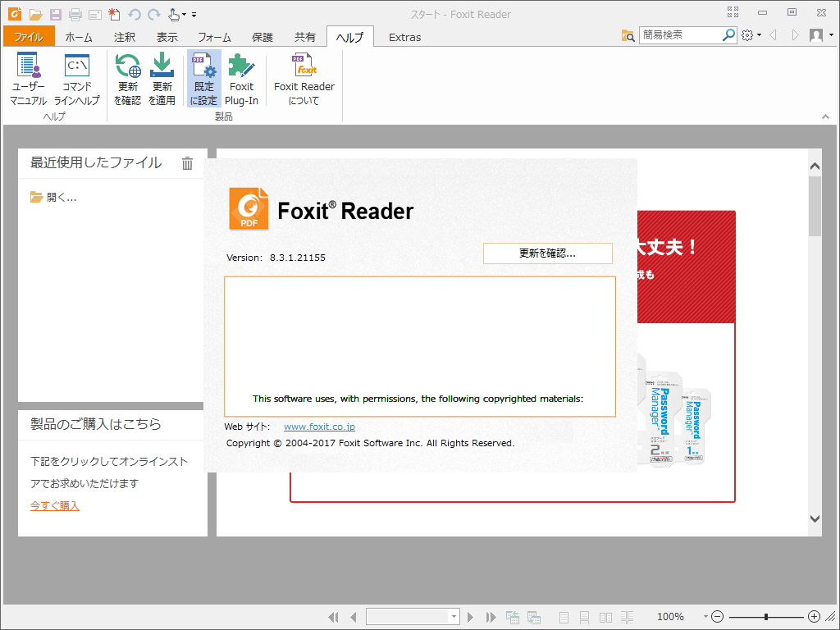Viewport: 840px width, 630px height.
Task: Switch to the ホーム ribbon tab
Action: (x=78, y=37)
